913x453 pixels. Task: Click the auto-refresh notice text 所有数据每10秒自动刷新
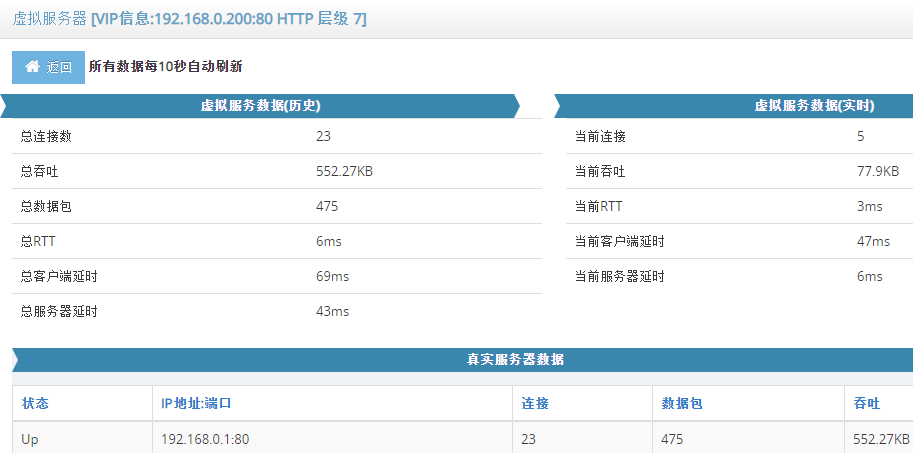[165, 67]
